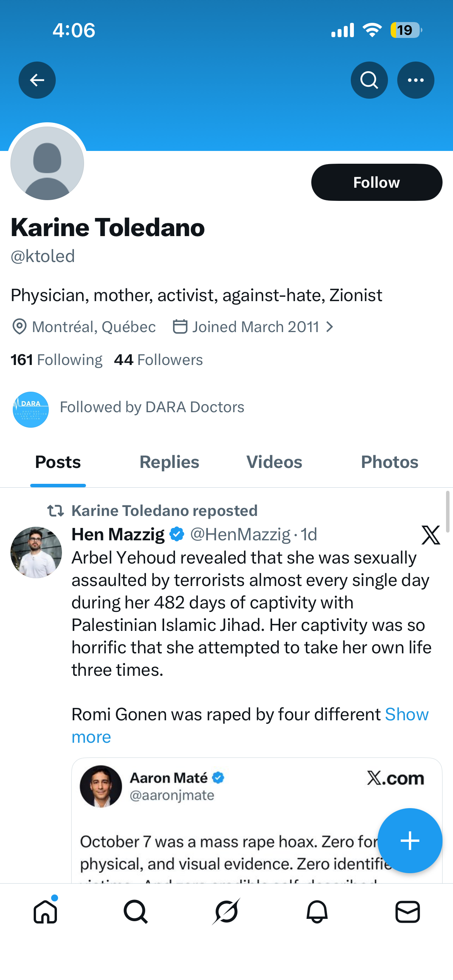Open the three-dot more options menu
Screen dimensions: 453x980
tap(415, 80)
